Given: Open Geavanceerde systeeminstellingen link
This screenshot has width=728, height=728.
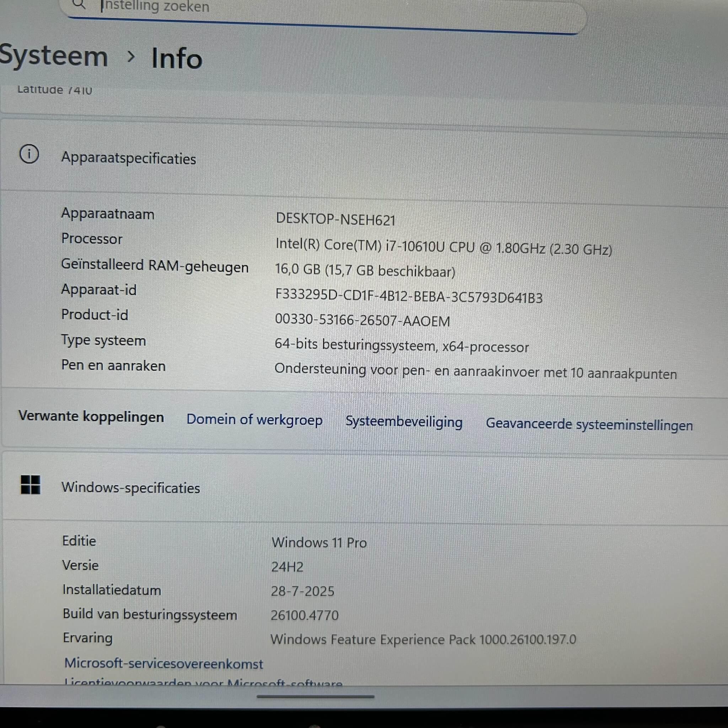Looking at the screenshot, I should (589, 425).
